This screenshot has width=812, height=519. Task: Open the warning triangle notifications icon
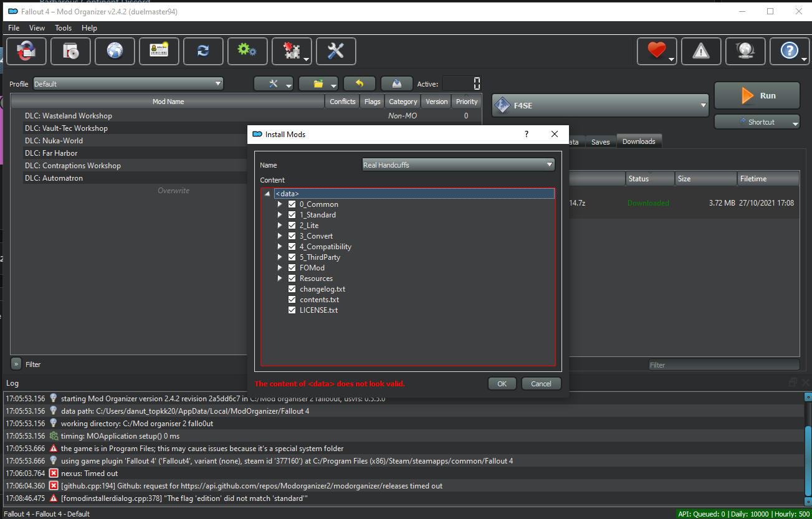point(701,51)
